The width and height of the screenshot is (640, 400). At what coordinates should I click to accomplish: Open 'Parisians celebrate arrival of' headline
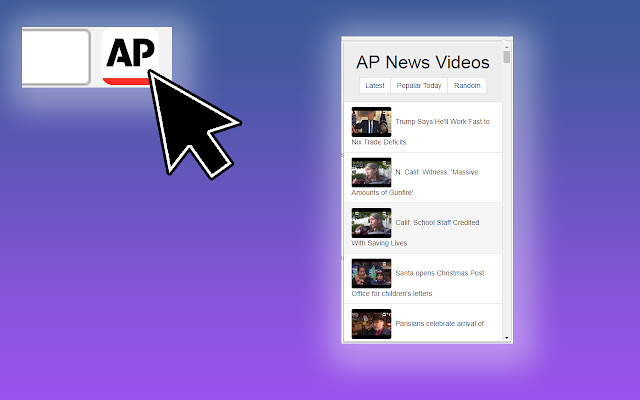pyautogui.click(x=439, y=324)
